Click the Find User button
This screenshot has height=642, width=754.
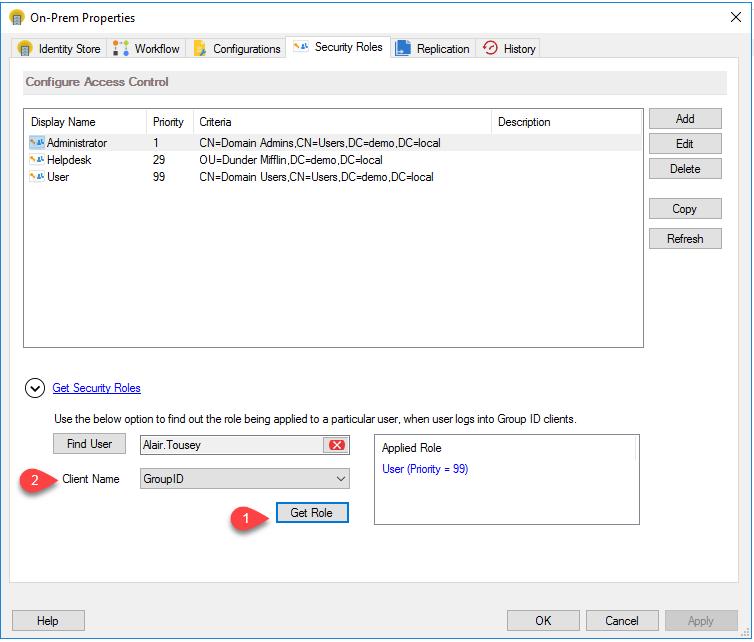point(89,444)
